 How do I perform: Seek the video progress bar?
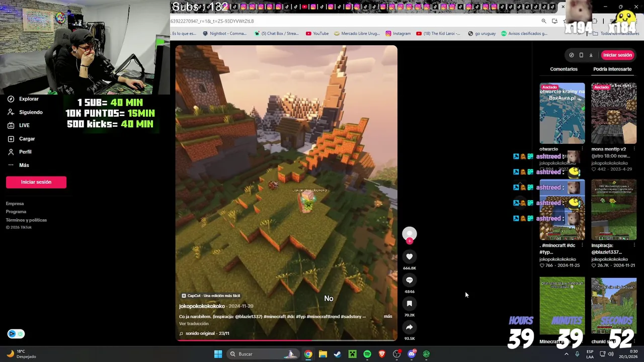click(x=286, y=340)
